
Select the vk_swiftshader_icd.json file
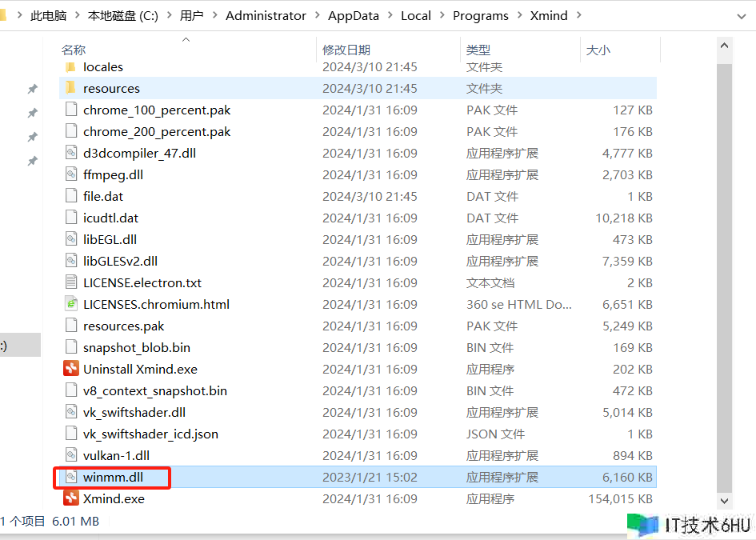[x=150, y=434]
